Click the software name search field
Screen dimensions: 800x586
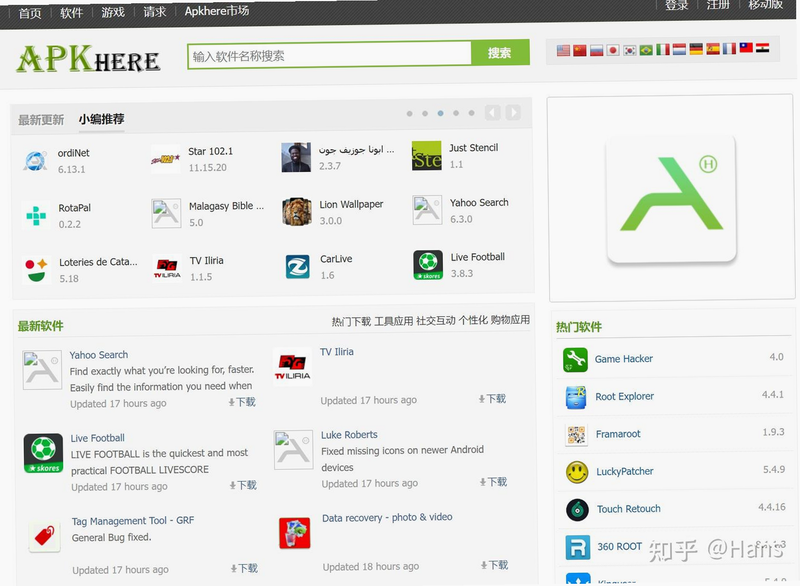[329, 55]
